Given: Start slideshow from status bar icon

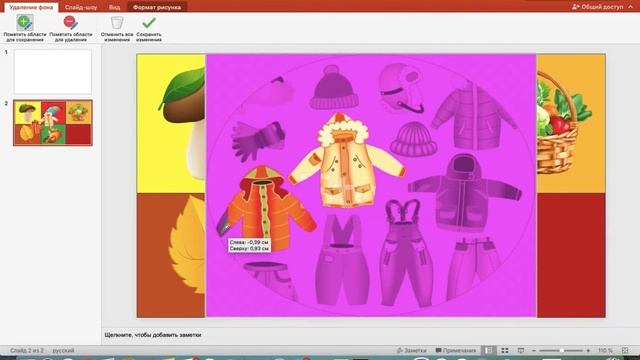Looking at the screenshot, I should coord(521,351).
